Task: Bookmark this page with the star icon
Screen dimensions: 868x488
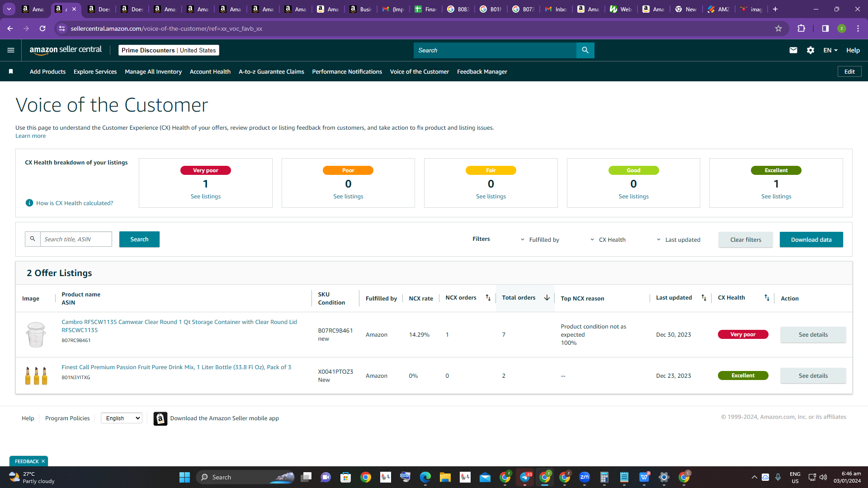Action: tap(778, 28)
